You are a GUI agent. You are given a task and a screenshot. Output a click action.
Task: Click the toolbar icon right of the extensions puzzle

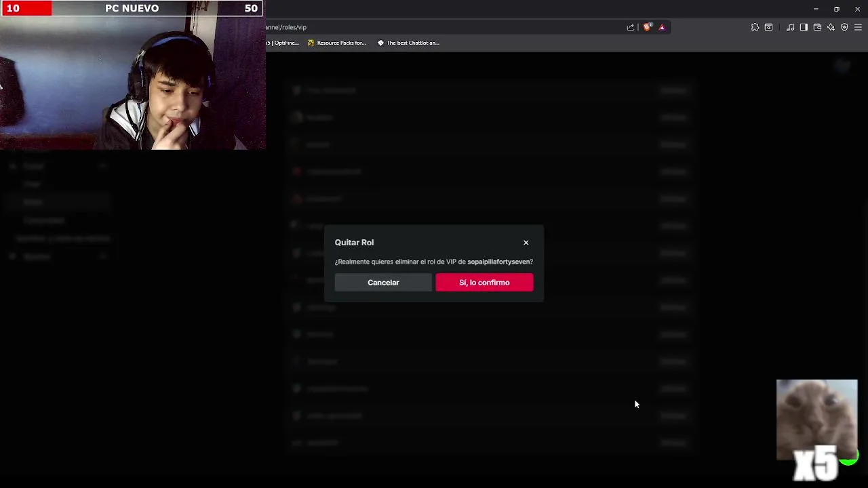(768, 27)
